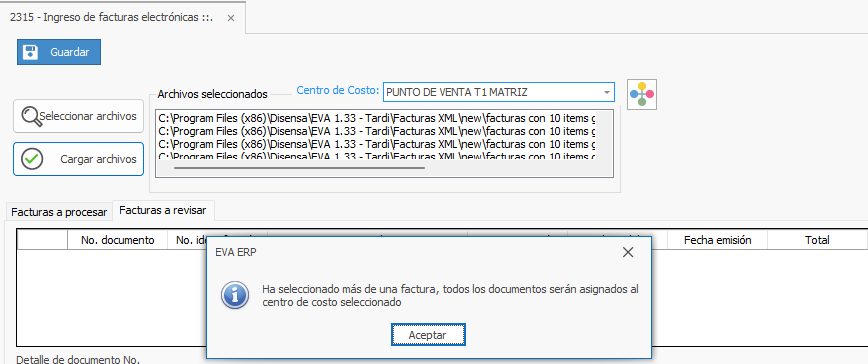Click the blue information icon in the dialog

[x=235, y=294]
